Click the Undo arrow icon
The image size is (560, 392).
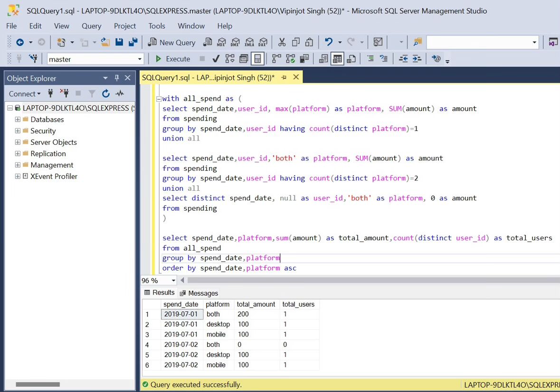[x=328, y=42]
